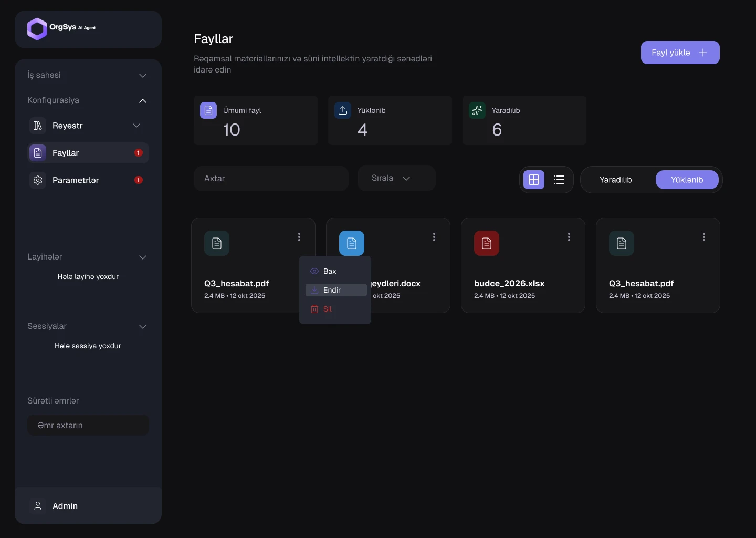Click the OrgSys hexagon logo

37,29
